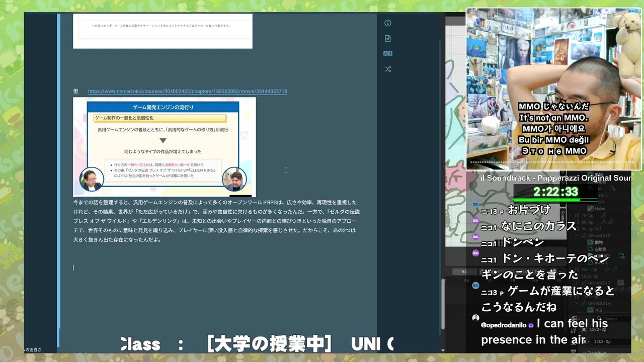Select the イヨ layer in the Blender outliner
Screen dimensions: 644x362
click(x=599, y=310)
